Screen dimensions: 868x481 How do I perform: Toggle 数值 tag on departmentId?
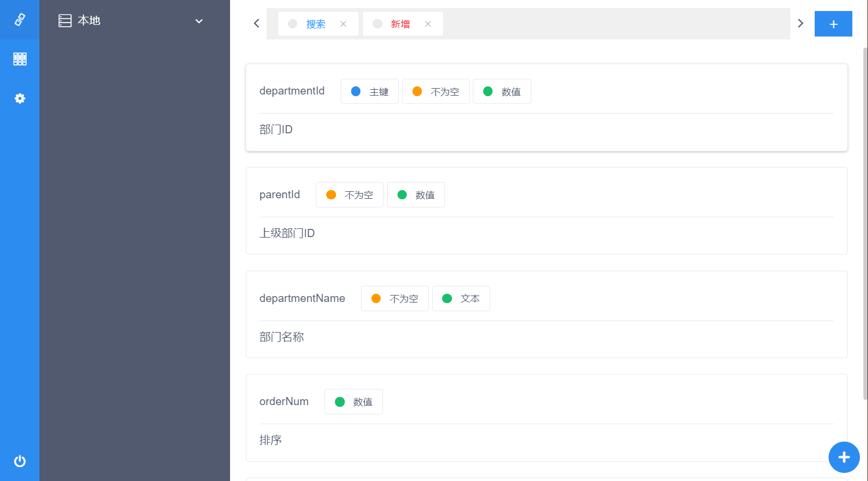502,92
